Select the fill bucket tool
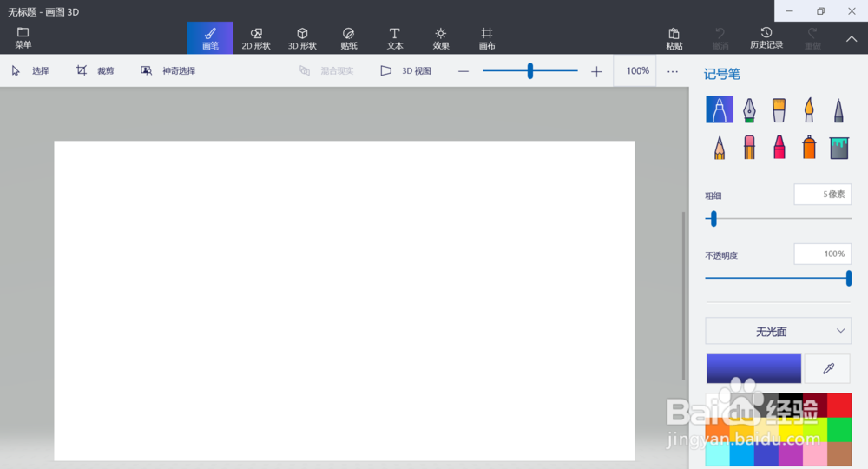 (x=838, y=148)
